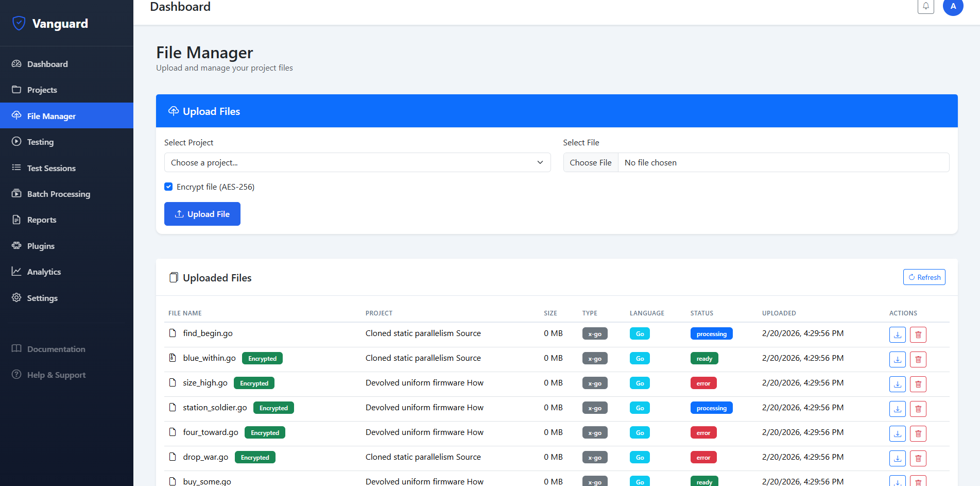Open the user avatar menu
The width and height of the screenshot is (980, 486).
[x=953, y=7]
